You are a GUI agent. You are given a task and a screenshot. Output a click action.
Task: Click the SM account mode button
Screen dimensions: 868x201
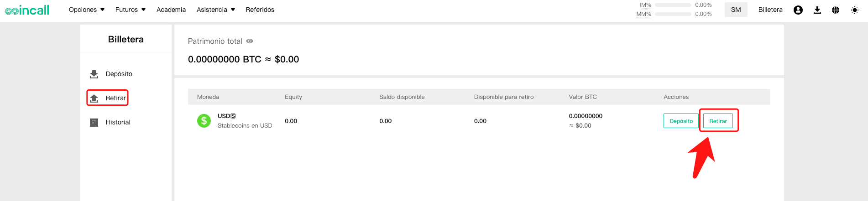point(736,10)
